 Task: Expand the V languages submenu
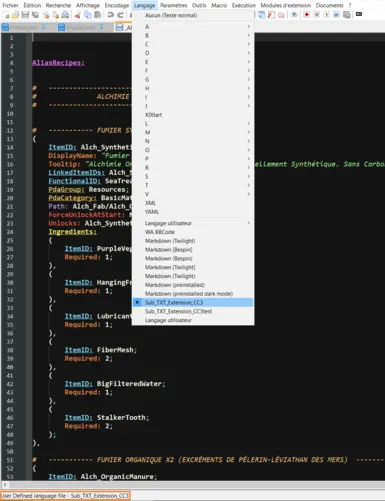point(193,194)
